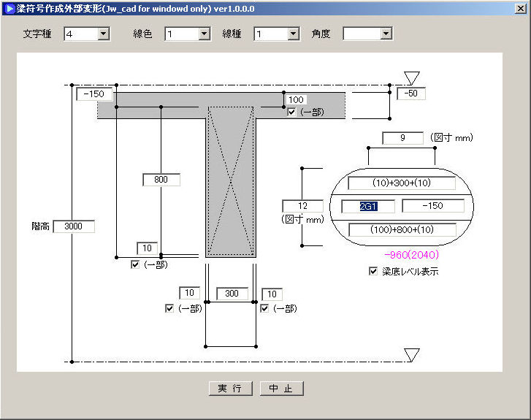Click the (100)+800+(10) text field
The width and height of the screenshot is (531, 420).
402,230
